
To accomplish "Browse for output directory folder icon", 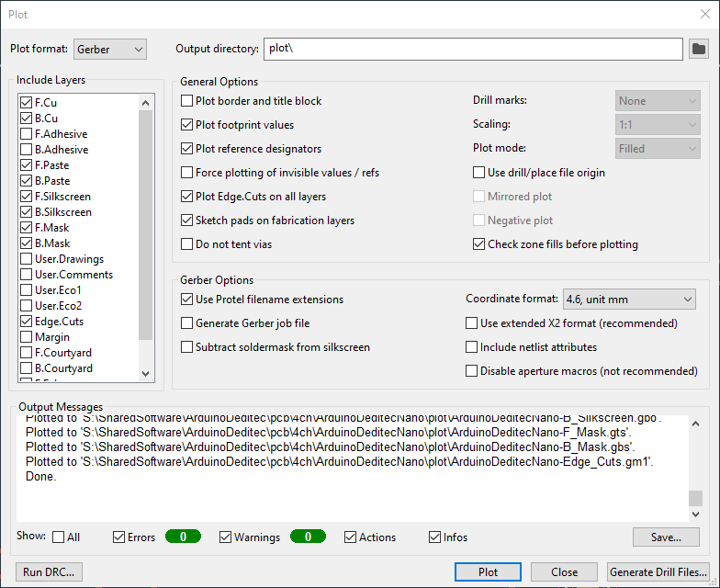I will click(699, 49).
